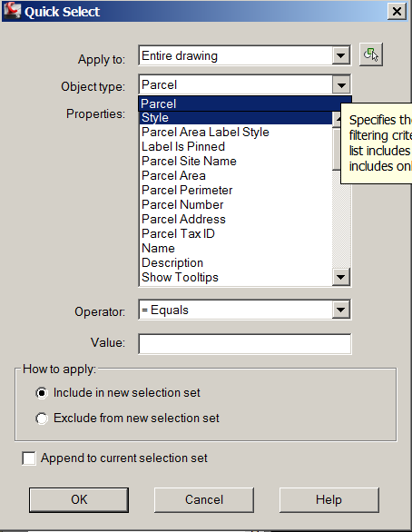Select the Show Tooltips property
The width and height of the screenshot is (412, 532).
[x=236, y=278]
